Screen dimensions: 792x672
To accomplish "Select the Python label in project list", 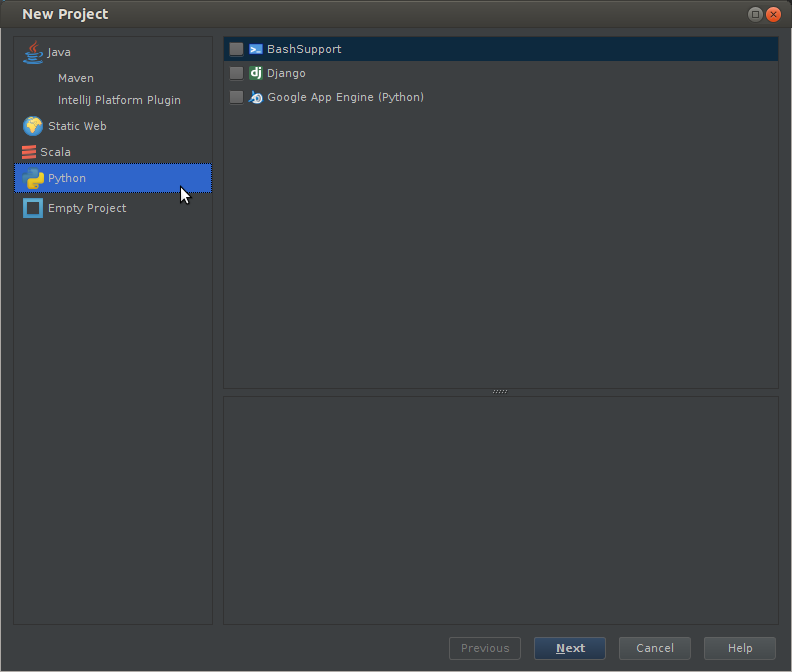I will click(x=67, y=178).
